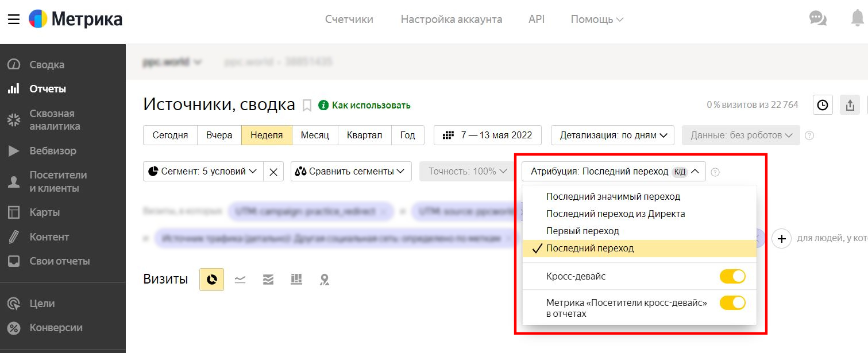
Task: Disable the Кросс-девайс toggle
Action: [732, 277]
